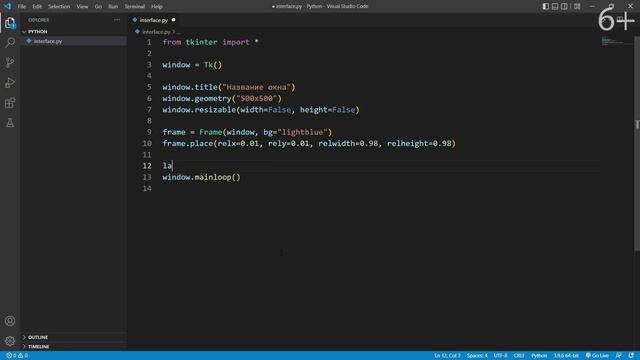Open the Search view in activity bar

click(10, 42)
